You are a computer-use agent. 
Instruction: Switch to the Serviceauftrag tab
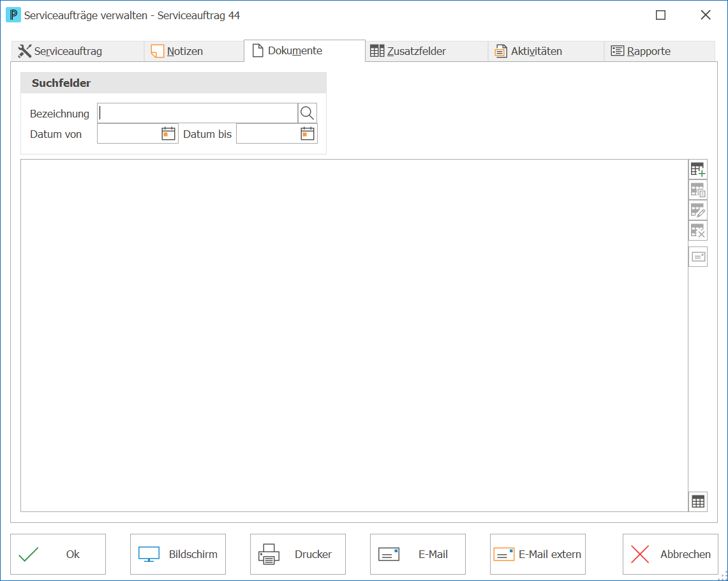[x=78, y=51]
